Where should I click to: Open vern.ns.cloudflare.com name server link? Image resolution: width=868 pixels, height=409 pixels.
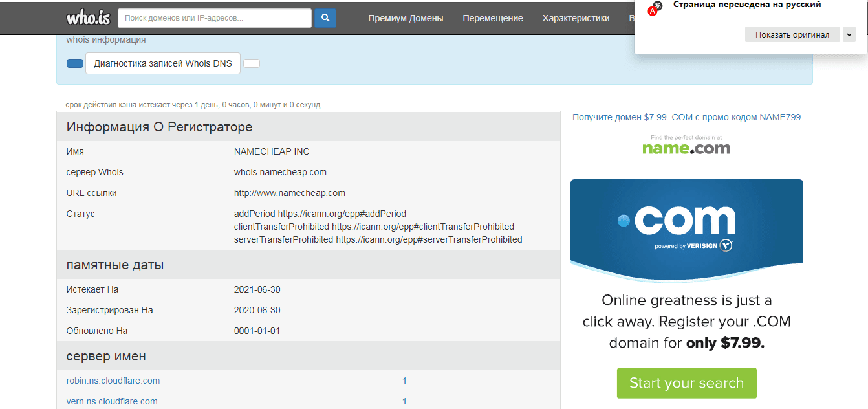tap(112, 401)
